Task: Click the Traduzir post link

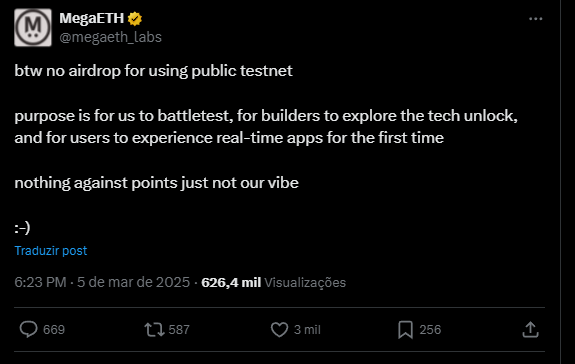Action: [x=51, y=251]
